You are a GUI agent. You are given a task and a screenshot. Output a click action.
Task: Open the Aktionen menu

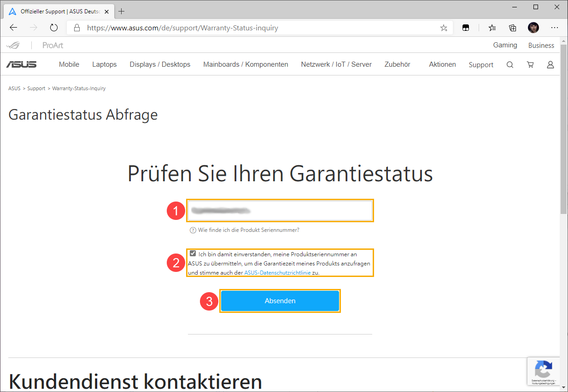click(x=442, y=64)
